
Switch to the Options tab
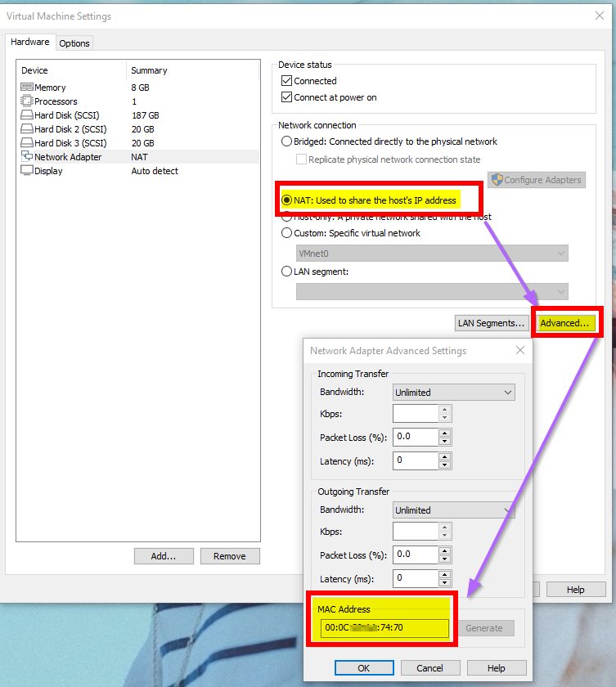[74, 43]
